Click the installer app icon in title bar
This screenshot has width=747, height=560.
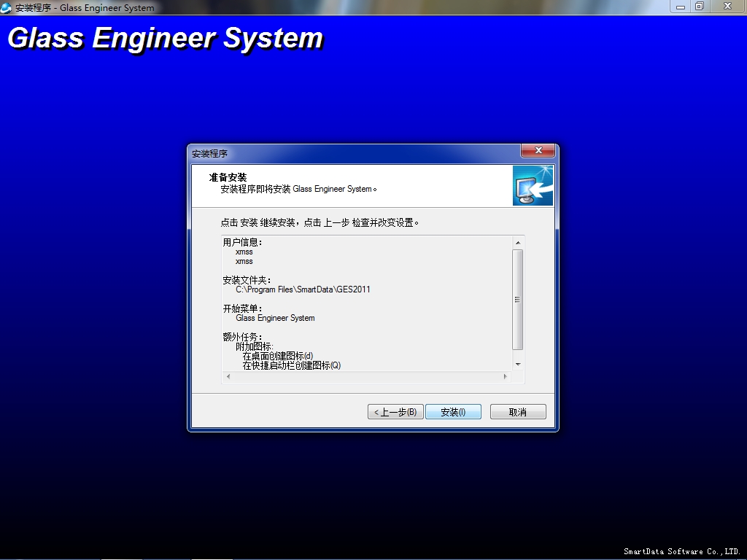tap(6, 7)
